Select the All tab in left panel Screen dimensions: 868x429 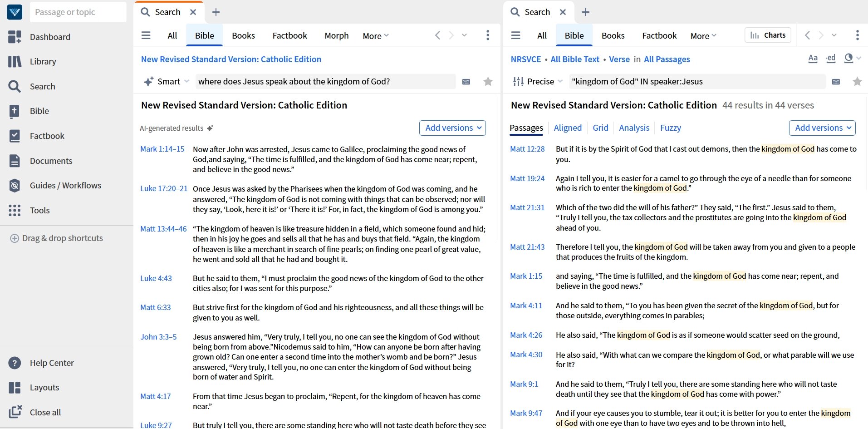[172, 36]
